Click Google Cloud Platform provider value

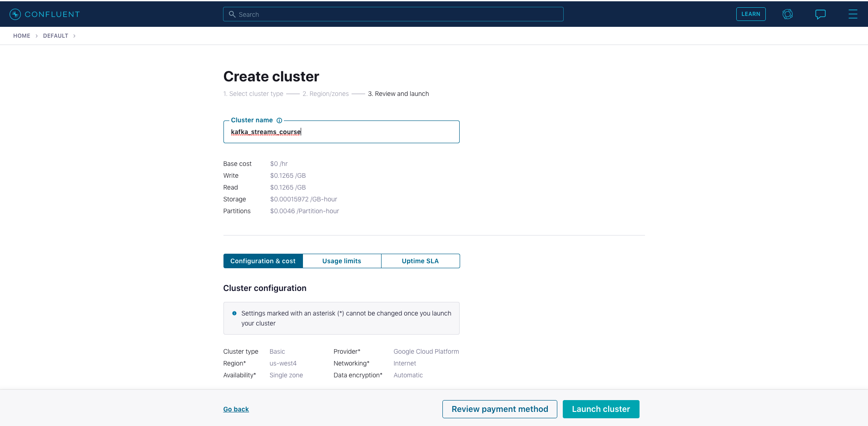pos(426,351)
